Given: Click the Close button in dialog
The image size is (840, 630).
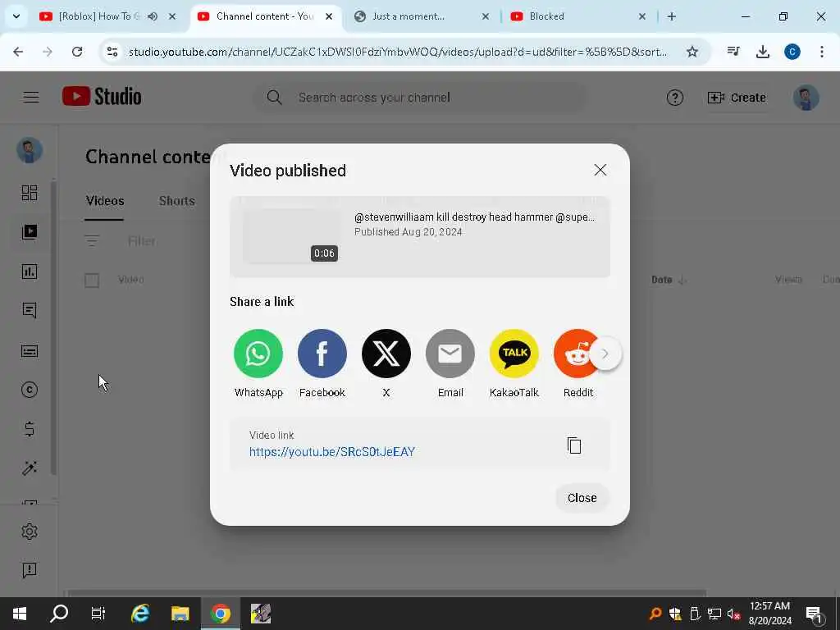Looking at the screenshot, I should [x=582, y=498].
